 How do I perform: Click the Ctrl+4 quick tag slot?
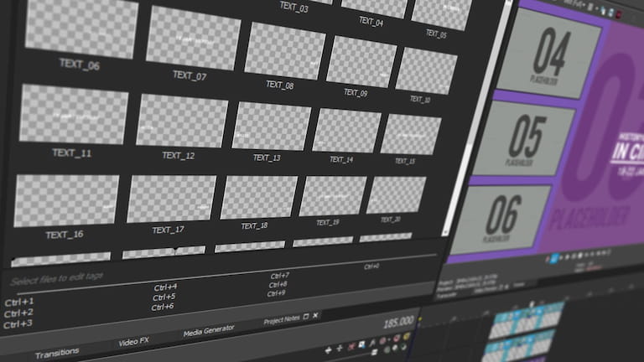click(165, 287)
